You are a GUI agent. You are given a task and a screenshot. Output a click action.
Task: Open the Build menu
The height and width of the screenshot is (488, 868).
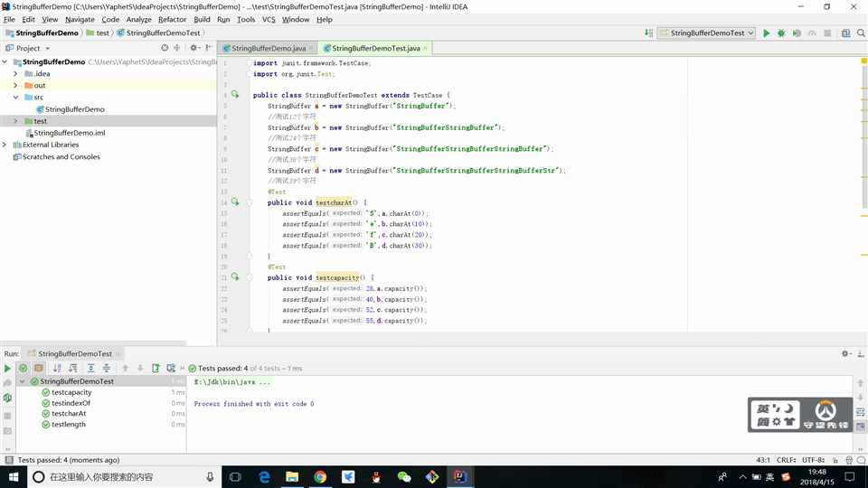click(202, 19)
